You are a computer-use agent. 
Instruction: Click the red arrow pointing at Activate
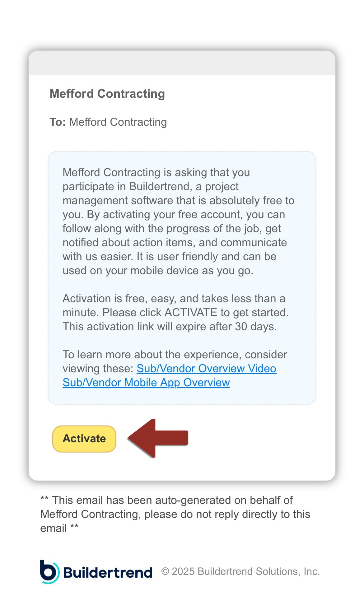tap(158, 438)
